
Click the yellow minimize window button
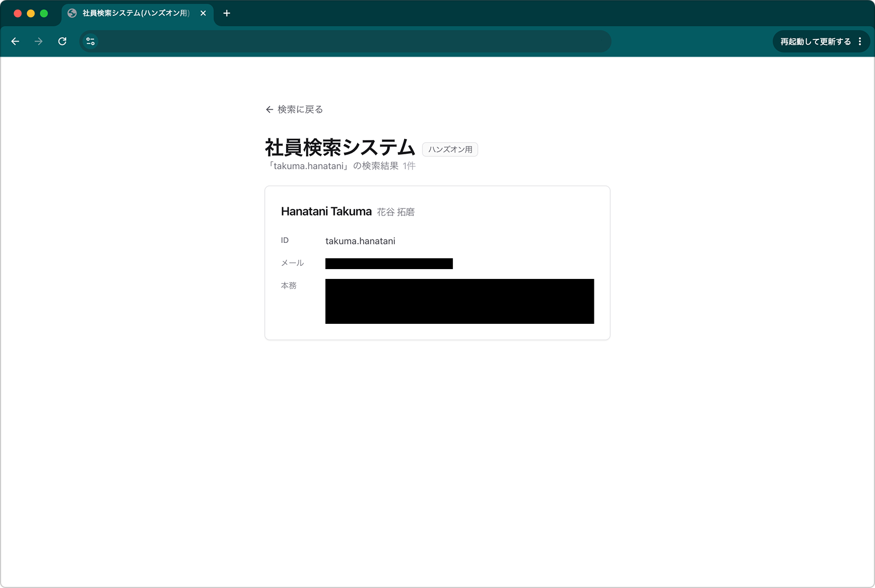tap(31, 13)
